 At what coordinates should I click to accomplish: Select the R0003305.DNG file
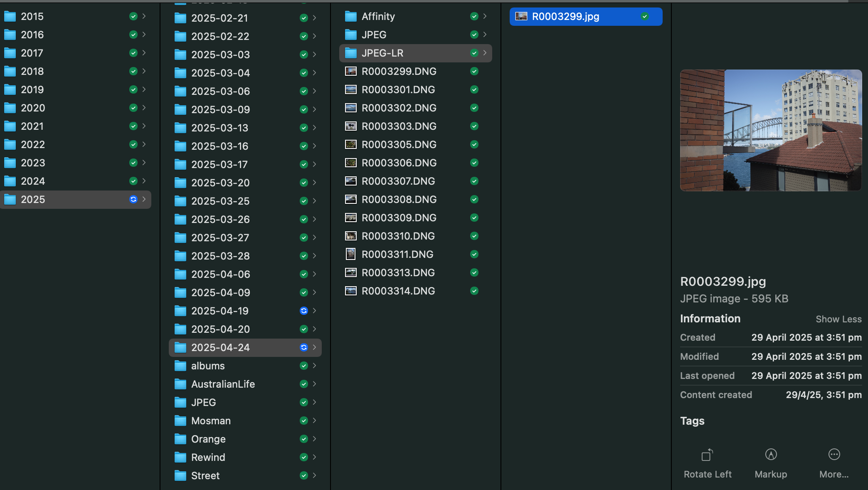(x=399, y=144)
